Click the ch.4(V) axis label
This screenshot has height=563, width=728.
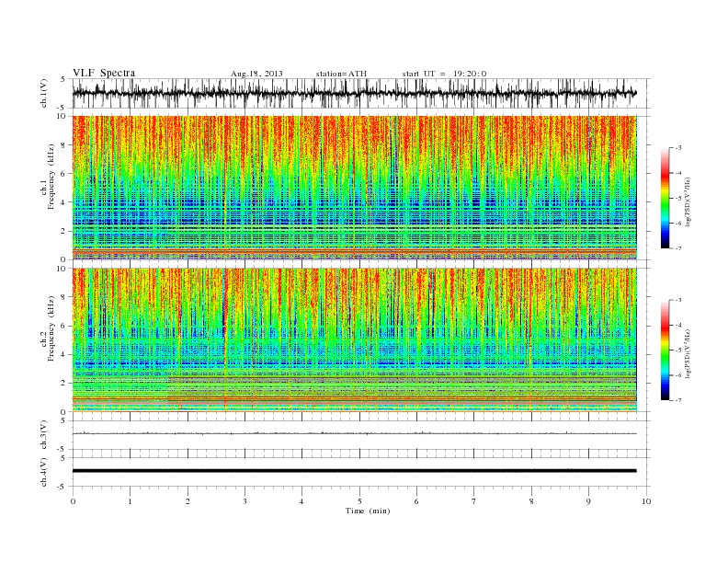[43, 472]
